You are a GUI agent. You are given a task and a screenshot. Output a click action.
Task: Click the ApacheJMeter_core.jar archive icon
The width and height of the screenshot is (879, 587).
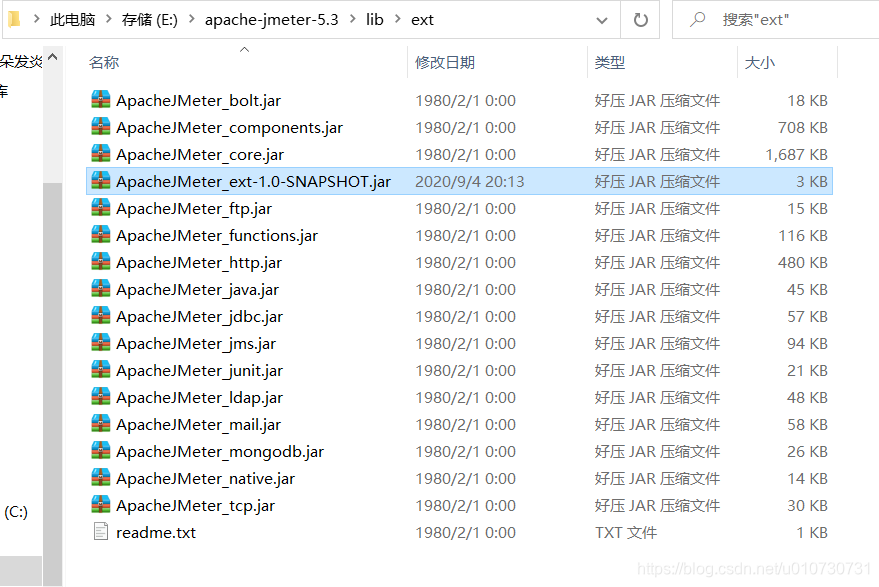pos(101,154)
